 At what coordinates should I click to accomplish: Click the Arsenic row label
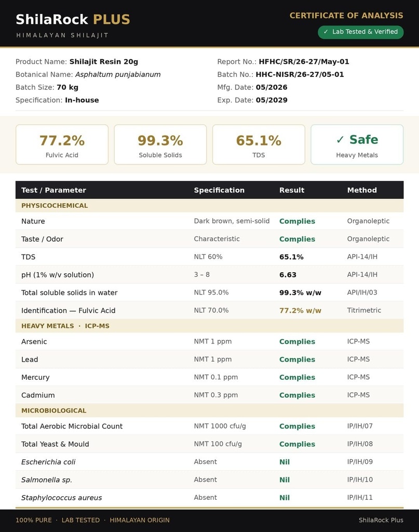tap(34, 342)
